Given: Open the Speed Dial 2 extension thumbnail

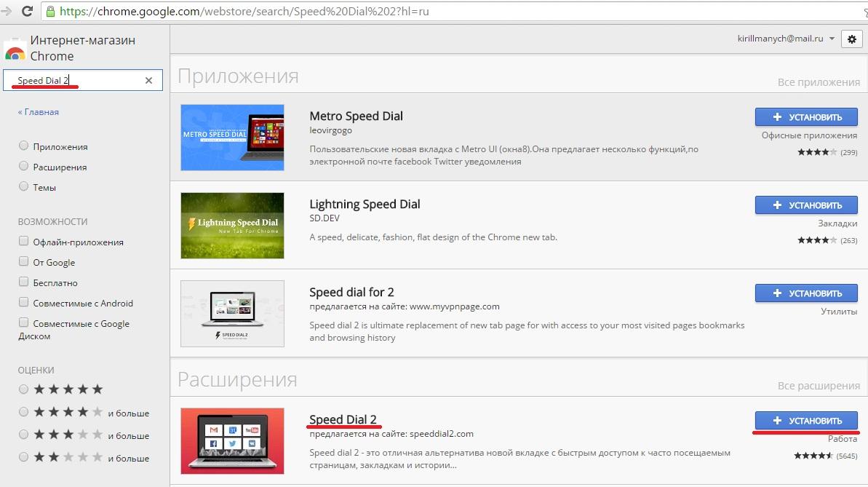Looking at the screenshot, I should tap(233, 441).
